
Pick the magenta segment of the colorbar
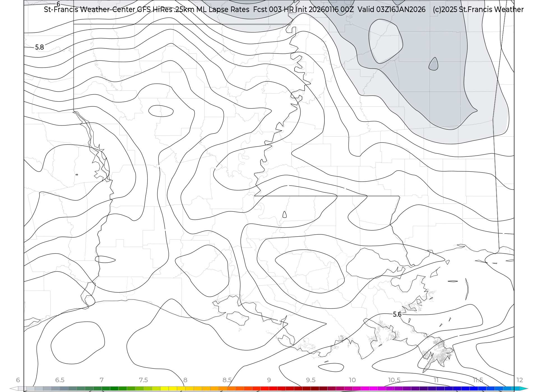(374, 389)
